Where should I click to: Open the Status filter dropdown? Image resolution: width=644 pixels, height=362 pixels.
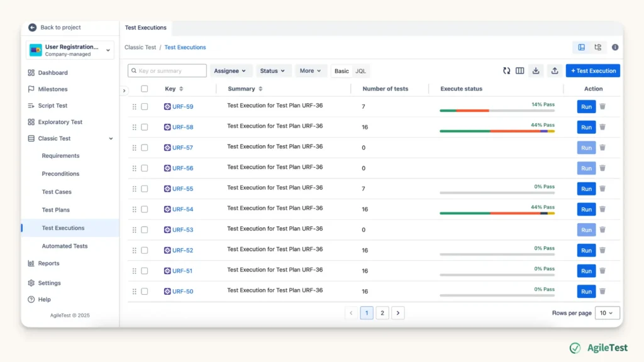point(273,70)
